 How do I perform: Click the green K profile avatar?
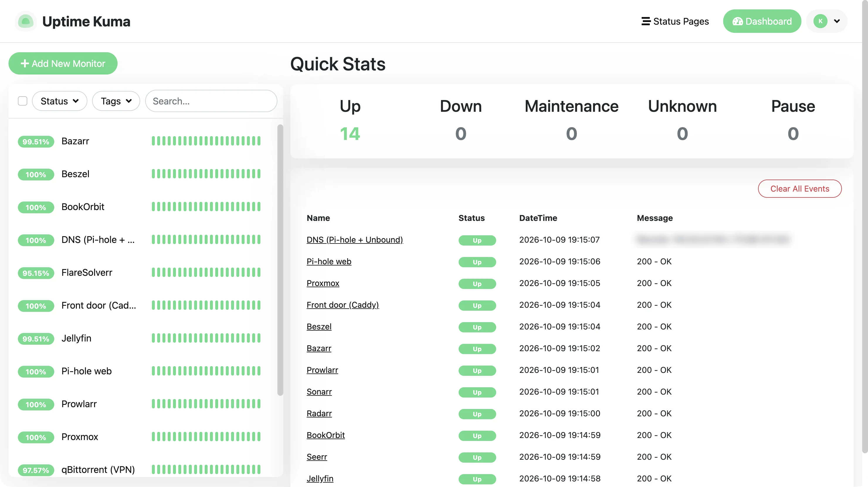click(x=820, y=21)
